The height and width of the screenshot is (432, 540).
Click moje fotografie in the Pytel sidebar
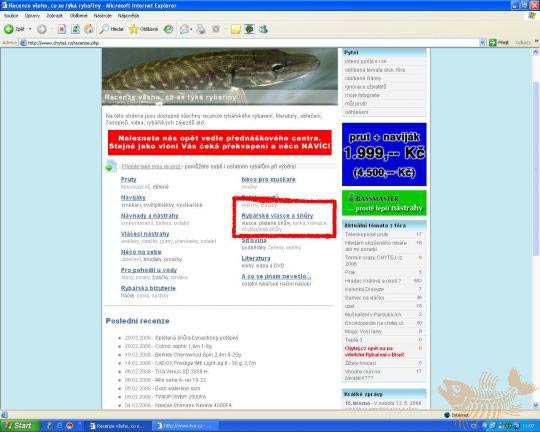pyautogui.click(x=362, y=95)
